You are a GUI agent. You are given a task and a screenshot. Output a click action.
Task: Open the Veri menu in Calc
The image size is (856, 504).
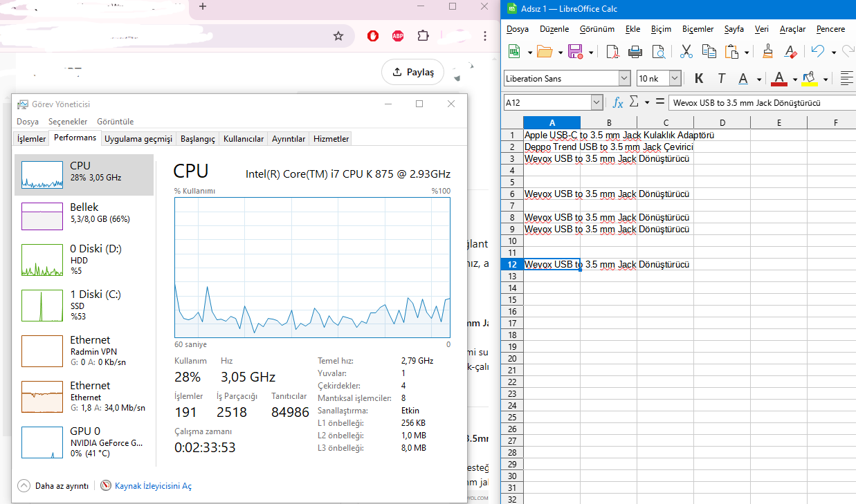click(761, 29)
